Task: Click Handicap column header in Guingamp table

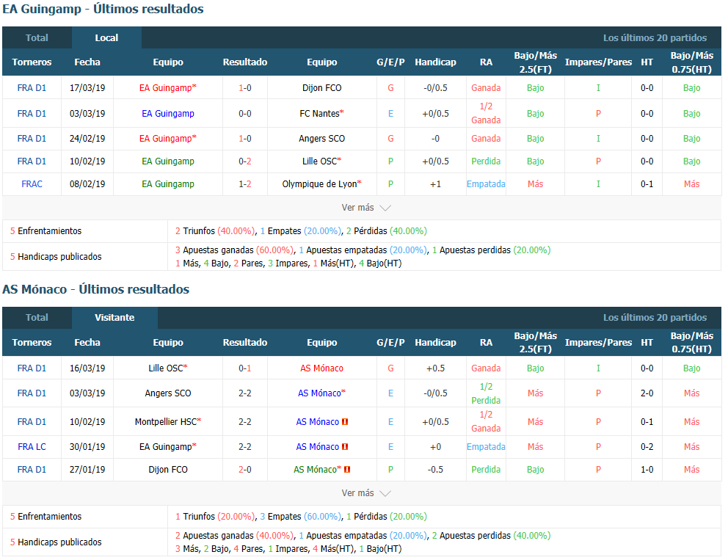Action: (435, 62)
